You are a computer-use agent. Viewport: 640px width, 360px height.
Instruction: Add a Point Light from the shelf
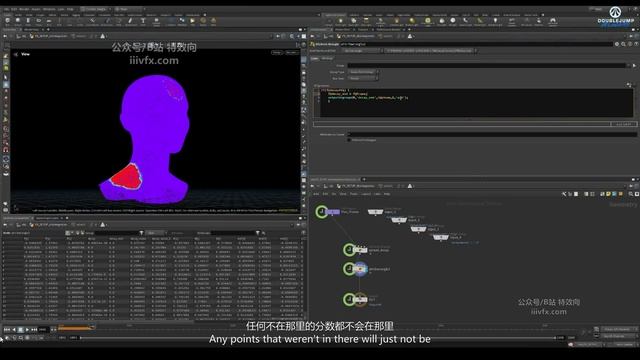(x=340, y=21)
